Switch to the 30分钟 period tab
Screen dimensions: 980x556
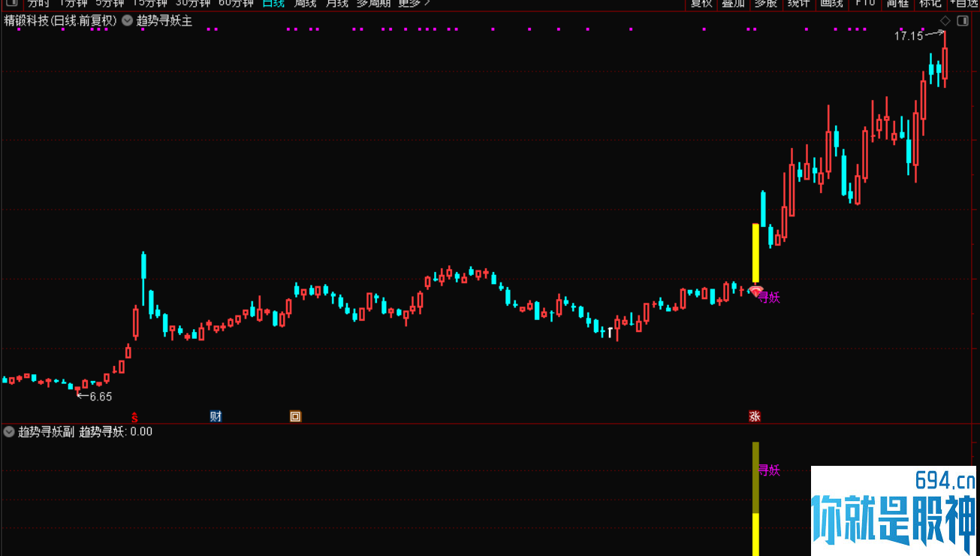193,3
